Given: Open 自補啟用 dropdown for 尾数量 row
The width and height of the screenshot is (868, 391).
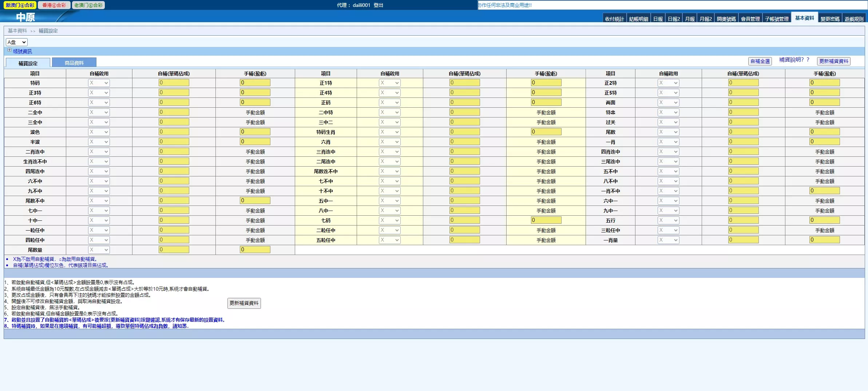Looking at the screenshot, I should pos(99,250).
